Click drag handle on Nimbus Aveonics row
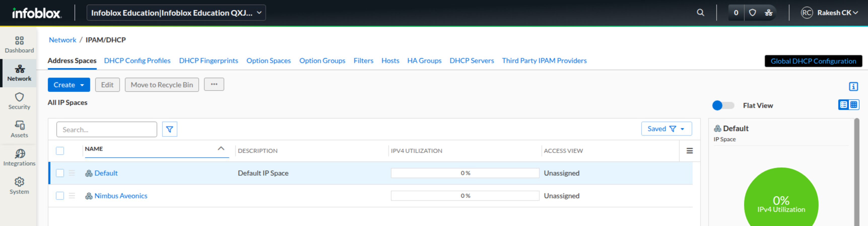This screenshot has width=868, height=226. pos(72,196)
